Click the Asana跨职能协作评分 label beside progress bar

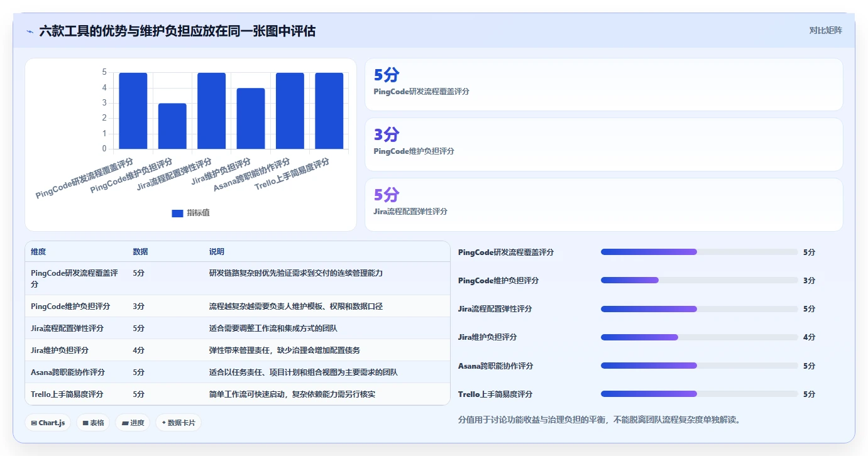496,366
